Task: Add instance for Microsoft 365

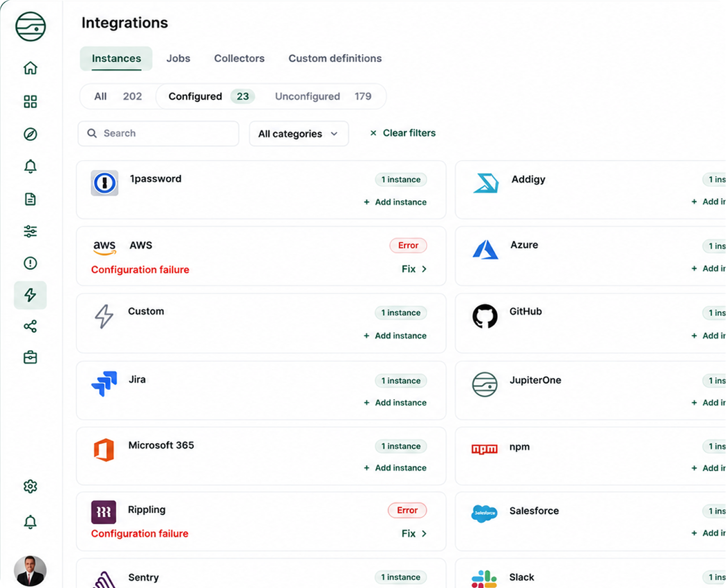Action: 395,468
